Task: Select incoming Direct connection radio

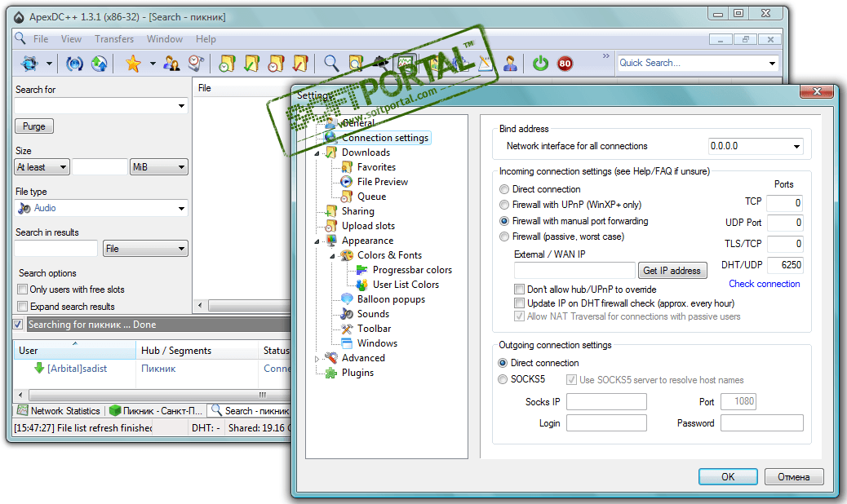Action: point(504,189)
